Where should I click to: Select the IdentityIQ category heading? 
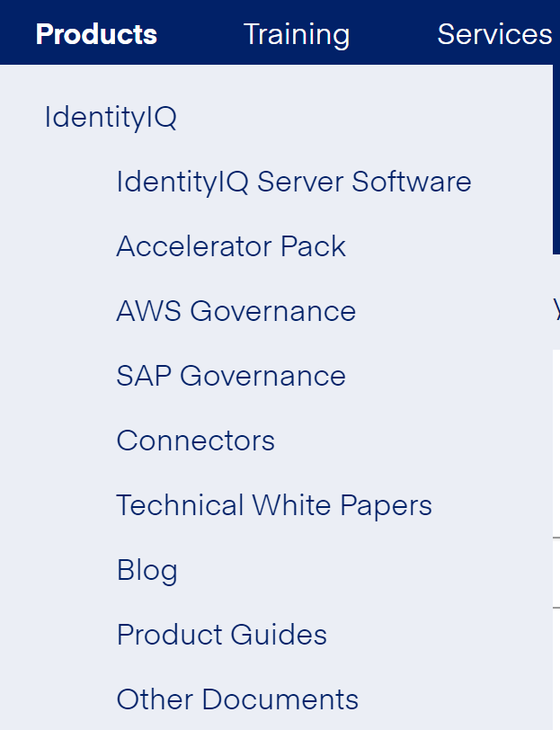pyautogui.click(x=110, y=117)
